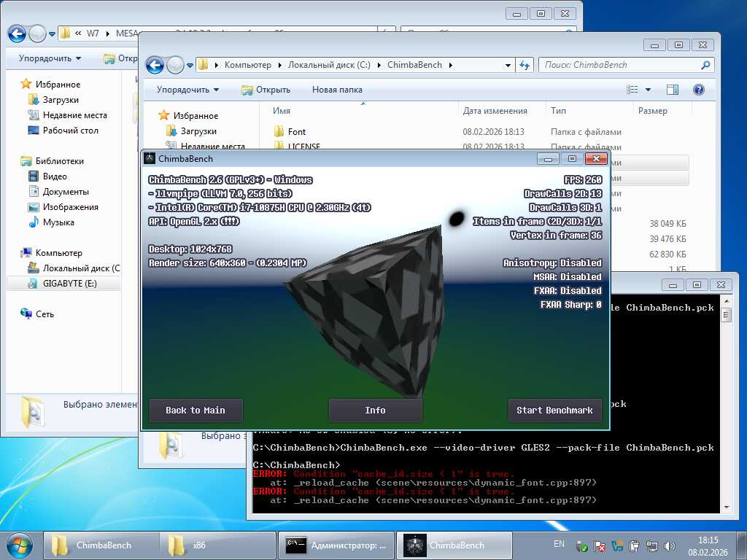Click network icon in system tray
The width and height of the screenshot is (747, 560).
(651, 546)
